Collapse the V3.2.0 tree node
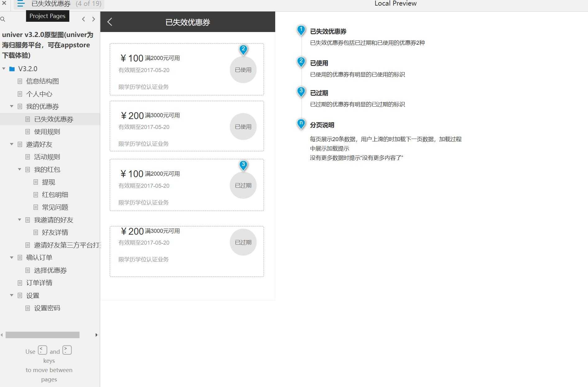The height and width of the screenshot is (387, 588). coord(3,68)
